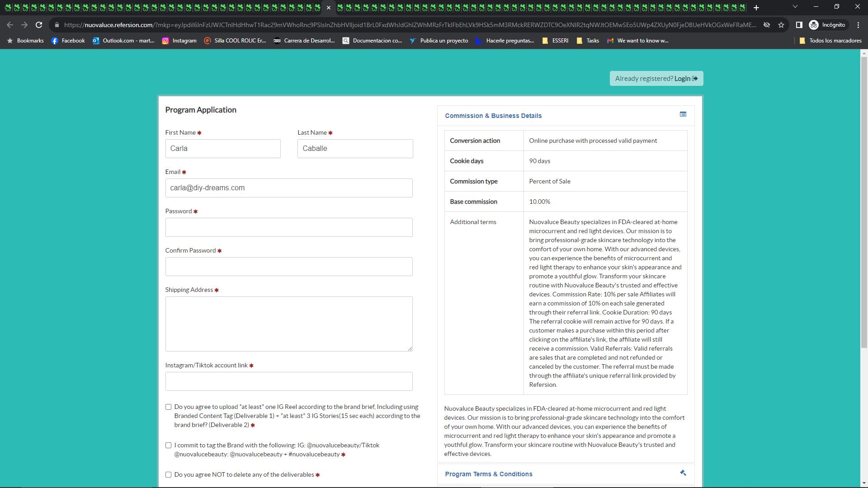Click the Last Name field
Viewport: 868px width, 488px height.
coord(355,149)
